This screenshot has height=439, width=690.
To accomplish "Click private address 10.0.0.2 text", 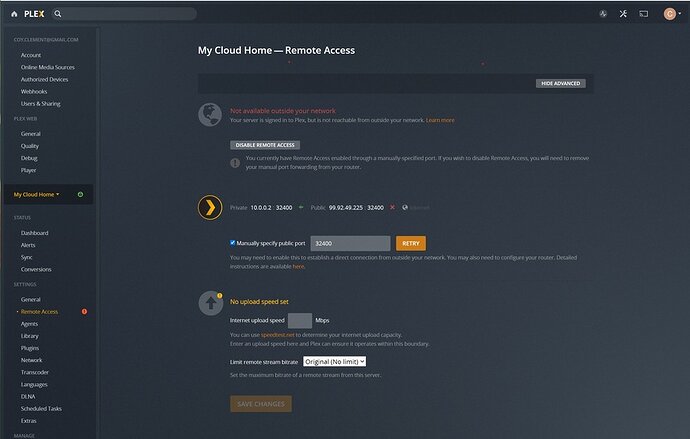I will coord(261,208).
